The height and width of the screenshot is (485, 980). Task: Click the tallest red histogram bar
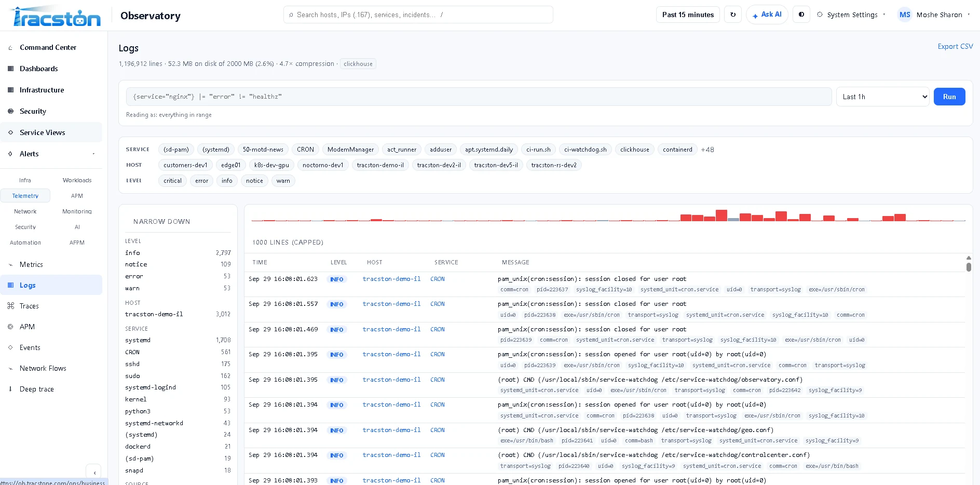721,215
